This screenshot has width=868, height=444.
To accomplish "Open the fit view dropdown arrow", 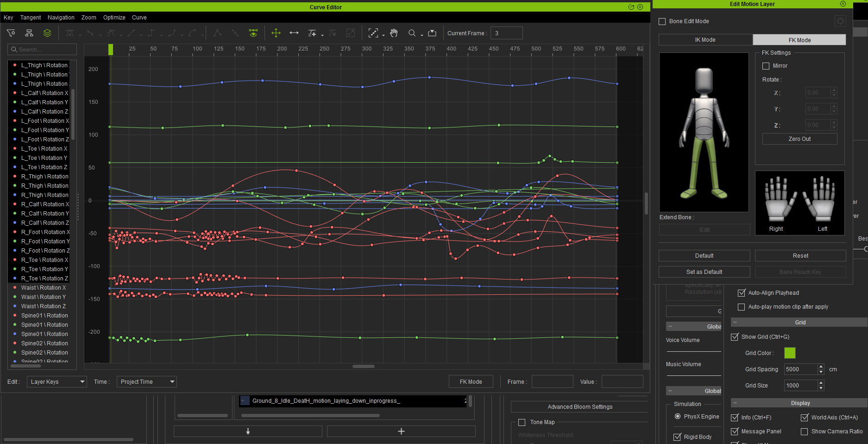I will pyautogui.click(x=384, y=35).
